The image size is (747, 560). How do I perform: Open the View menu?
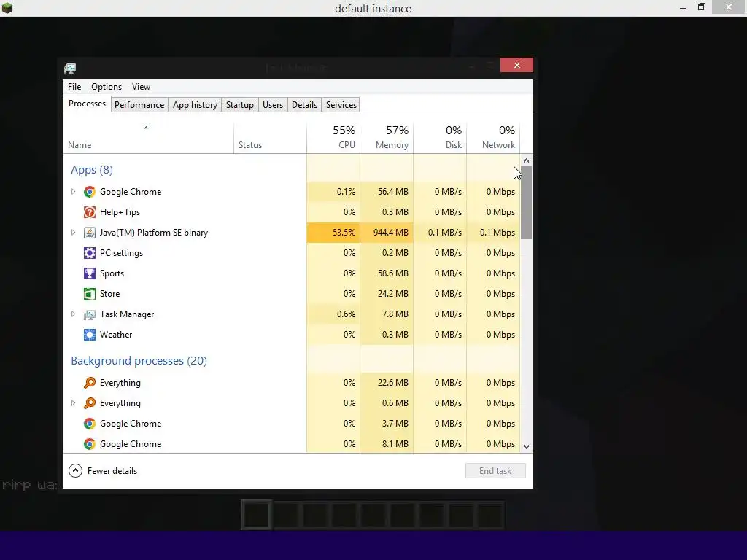(x=141, y=87)
